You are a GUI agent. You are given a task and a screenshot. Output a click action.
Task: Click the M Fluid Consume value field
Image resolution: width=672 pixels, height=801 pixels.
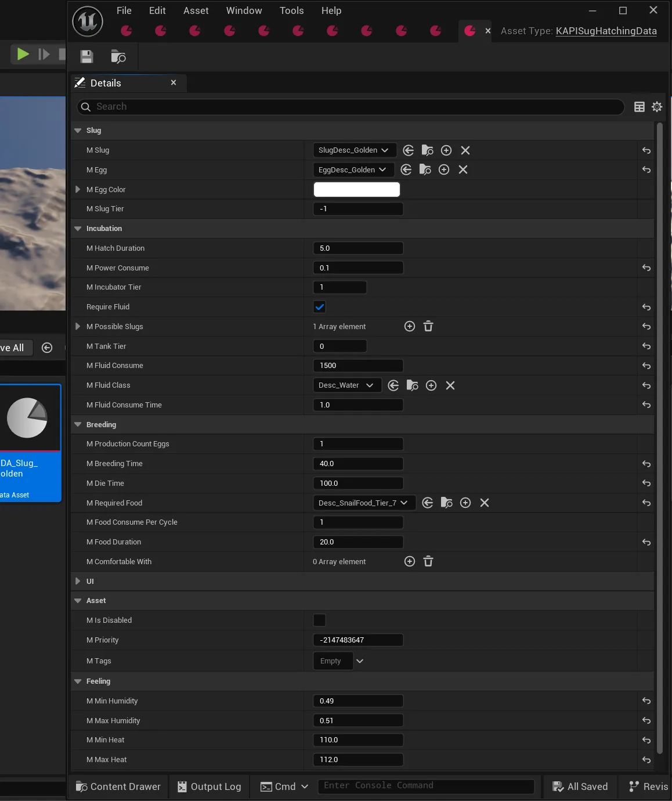tap(358, 366)
